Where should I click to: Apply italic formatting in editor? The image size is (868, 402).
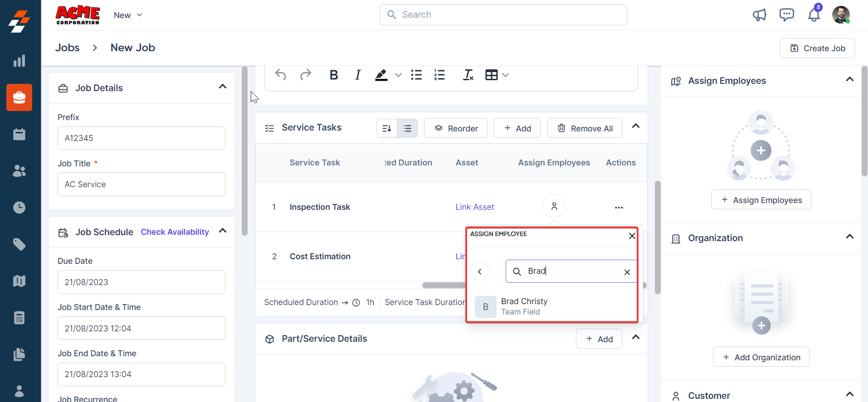[x=357, y=75]
